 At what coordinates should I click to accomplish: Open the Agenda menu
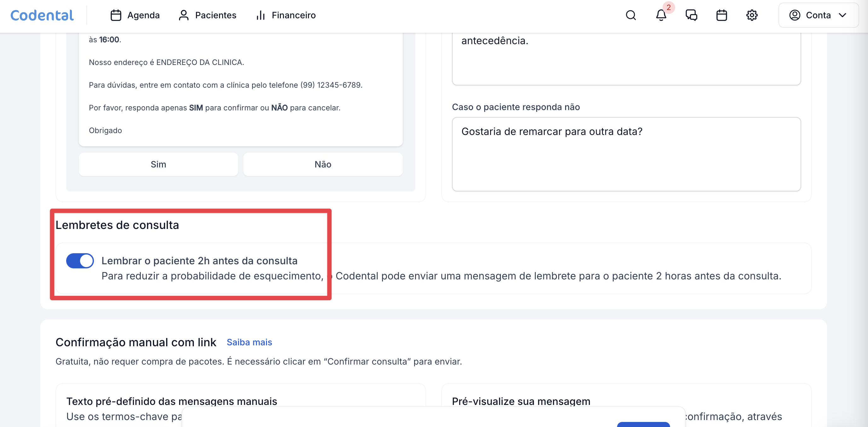pos(143,15)
